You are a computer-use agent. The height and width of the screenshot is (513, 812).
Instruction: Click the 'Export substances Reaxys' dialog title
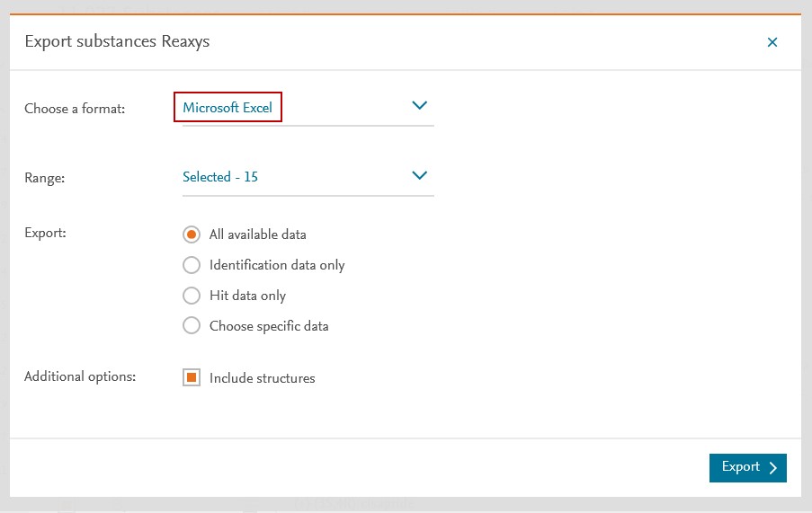[x=117, y=41]
